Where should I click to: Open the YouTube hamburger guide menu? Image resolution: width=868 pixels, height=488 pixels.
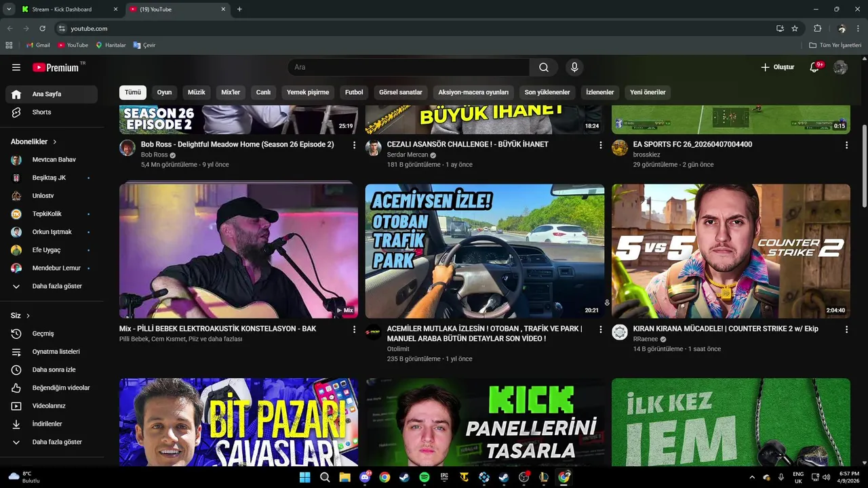click(16, 67)
